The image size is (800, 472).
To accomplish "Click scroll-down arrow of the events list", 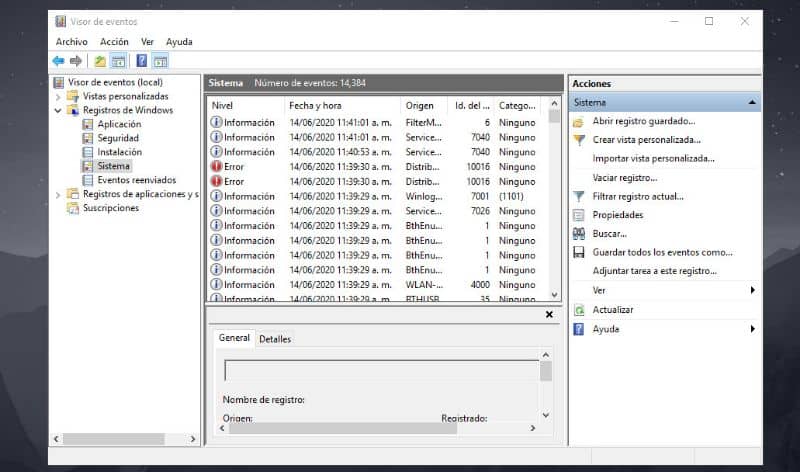I will point(555,295).
